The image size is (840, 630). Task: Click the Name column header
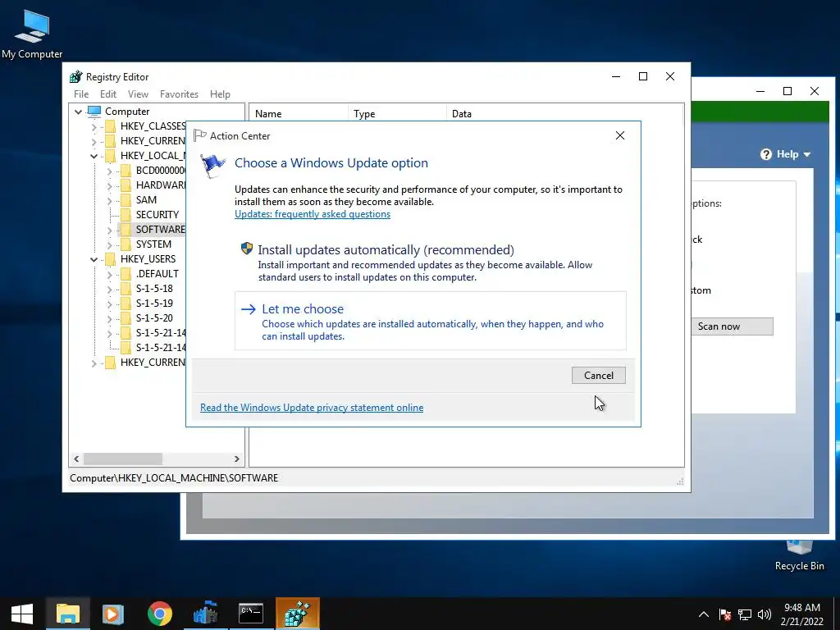[x=299, y=113]
